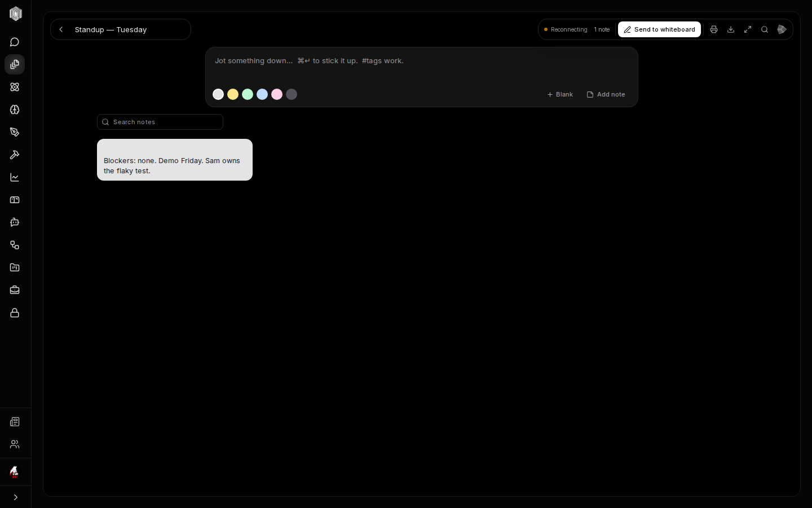
Task: Focus the Search notes field
Action: pos(160,122)
